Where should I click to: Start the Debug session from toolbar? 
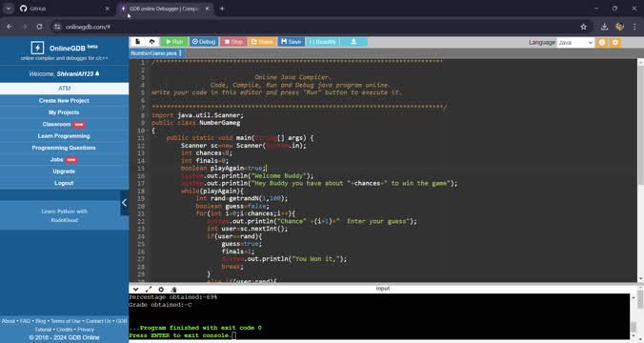tap(204, 42)
